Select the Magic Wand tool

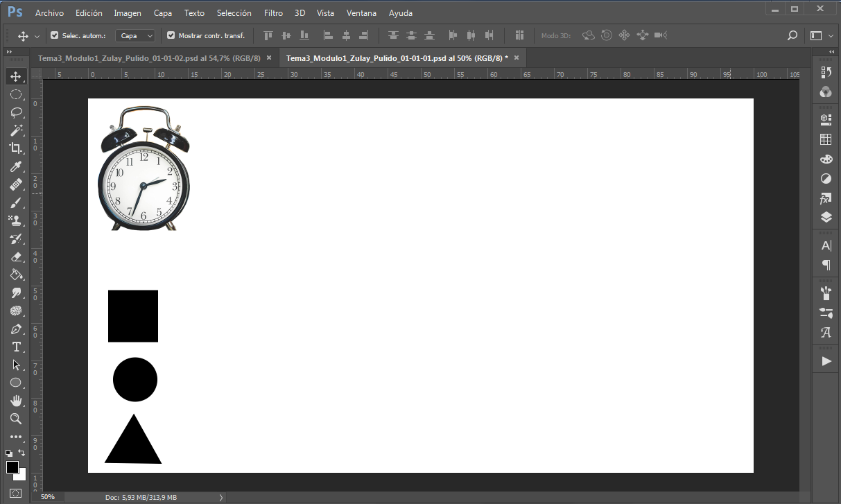15,130
